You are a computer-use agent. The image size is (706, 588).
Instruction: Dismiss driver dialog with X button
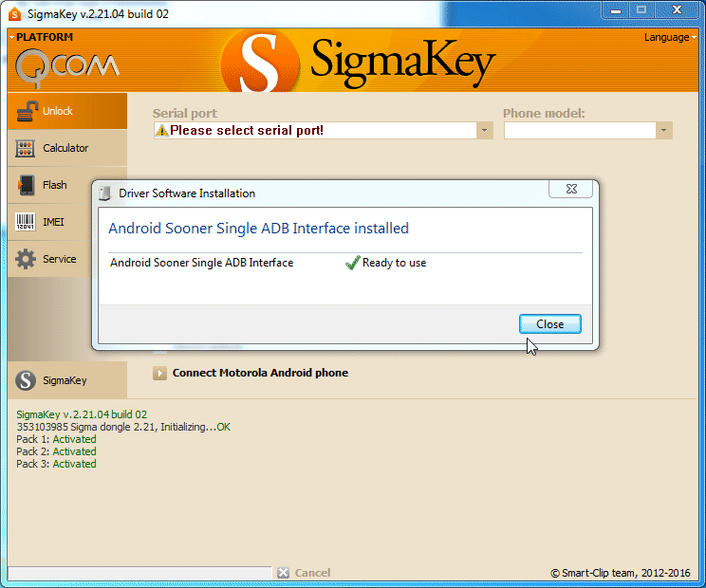coord(571,189)
